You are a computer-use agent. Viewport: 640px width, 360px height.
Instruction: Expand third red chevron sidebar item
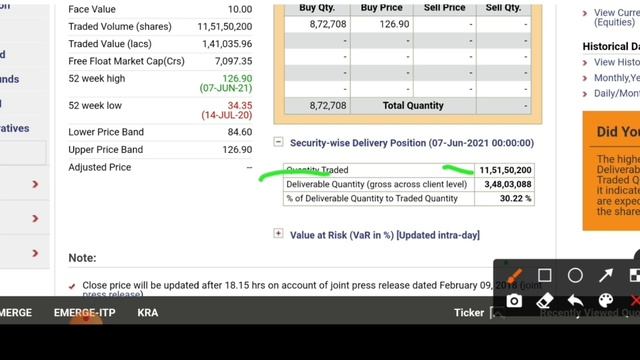[x=35, y=253]
